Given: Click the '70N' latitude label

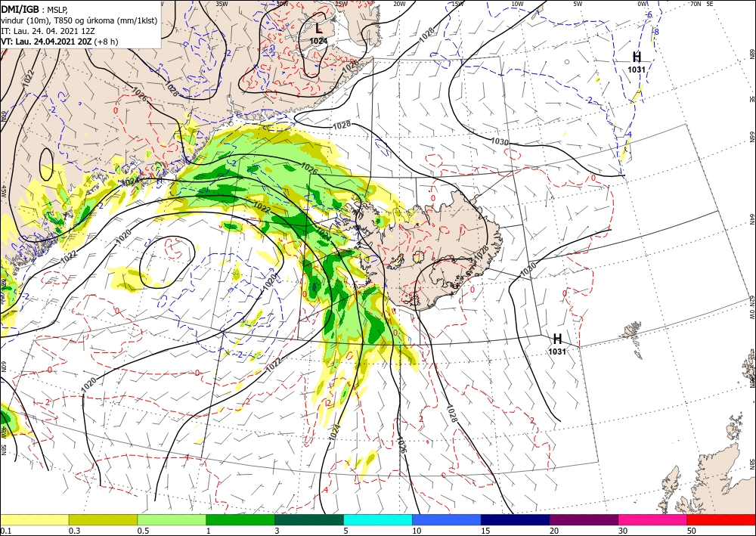Looking at the screenshot, I should click(x=696, y=4).
